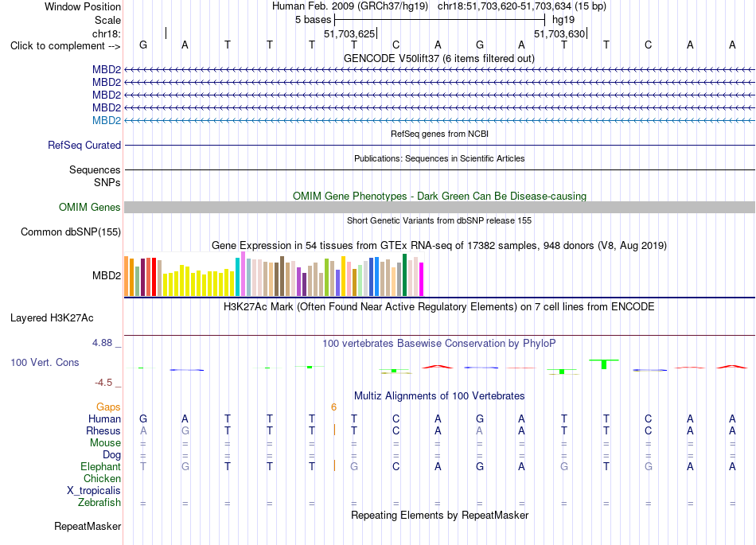The height and width of the screenshot is (545, 756).
Task: Click the light-blue MBD2 transcript label
Action: point(107,120)
